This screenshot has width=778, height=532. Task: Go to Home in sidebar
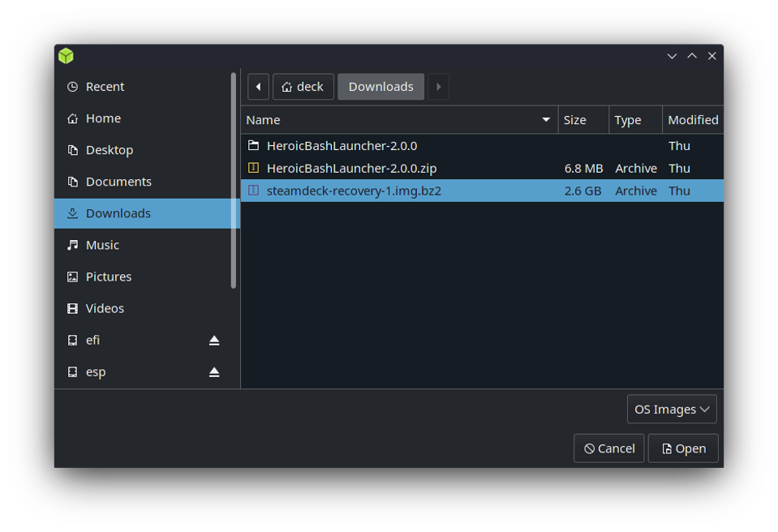(x=144, y=118)
